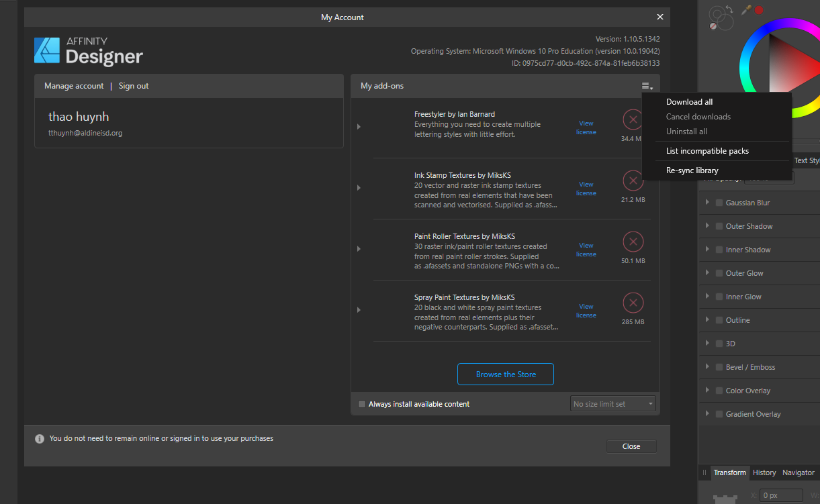Open the No size limit set dropdown
Viewport: 820px width, 504px height.
coord(612,403)
